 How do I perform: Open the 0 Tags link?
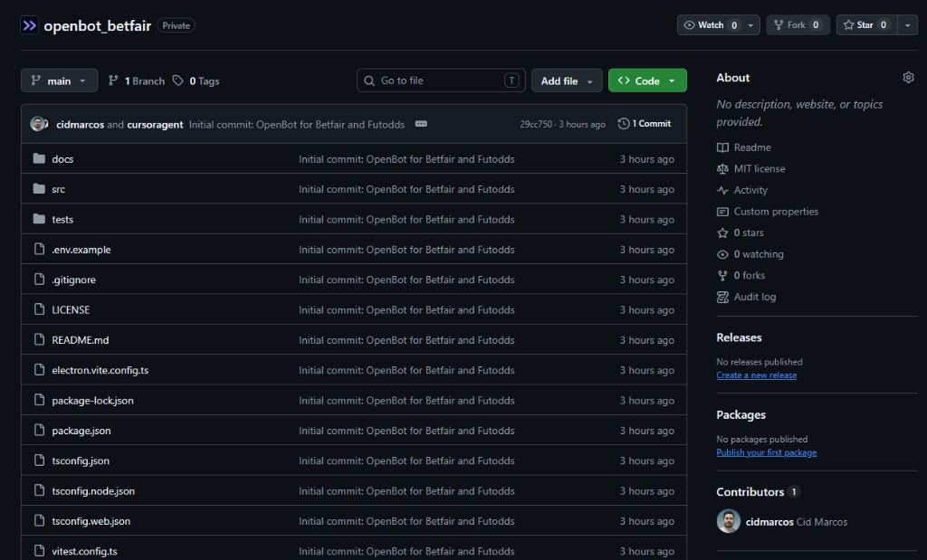click(196, 81)
